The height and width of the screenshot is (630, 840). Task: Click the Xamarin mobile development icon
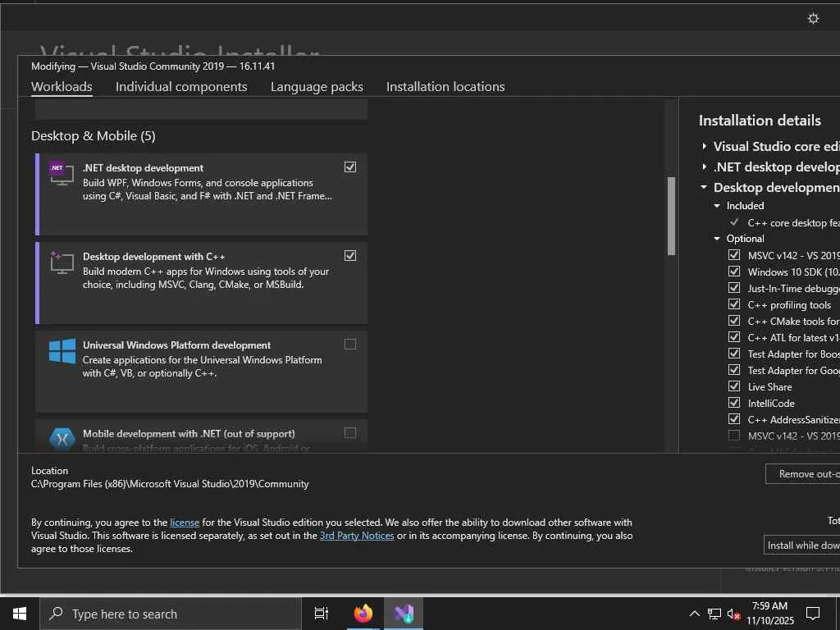pyautogui.click(x=62, y=440)
